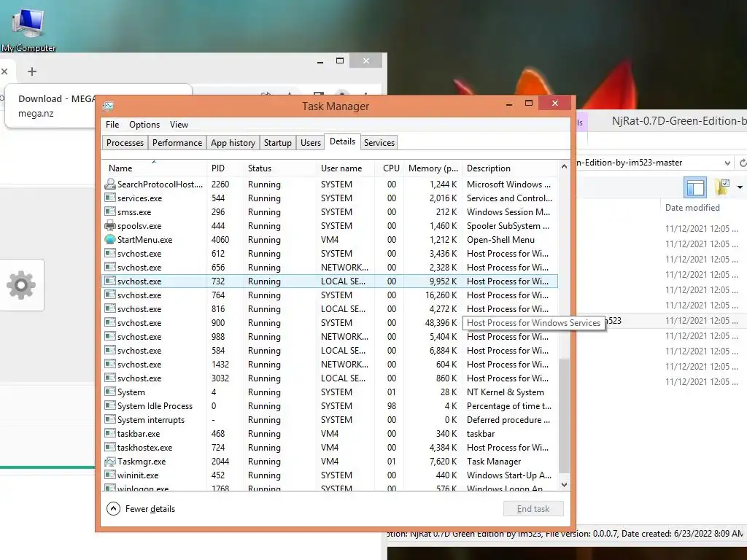Click the spoolsv.exe printer icon
Viewport: 747px width, 560px height.
[110, 225]
